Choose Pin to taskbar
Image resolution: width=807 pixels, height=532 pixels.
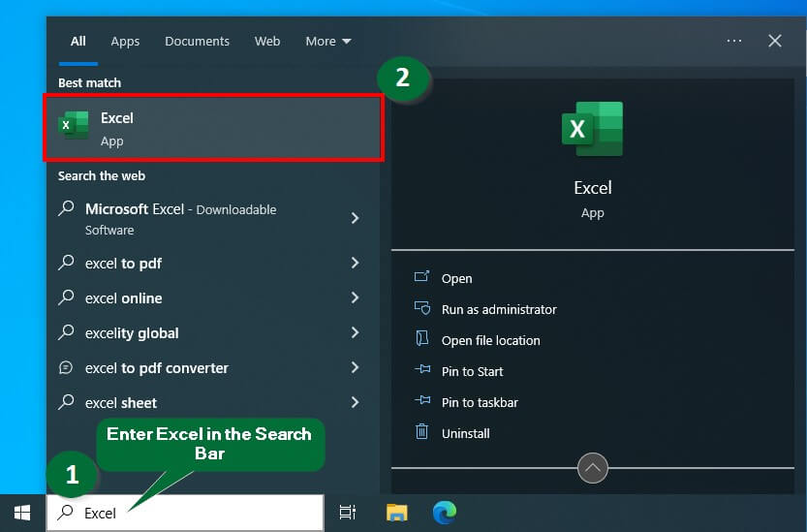tap(480, 402)
